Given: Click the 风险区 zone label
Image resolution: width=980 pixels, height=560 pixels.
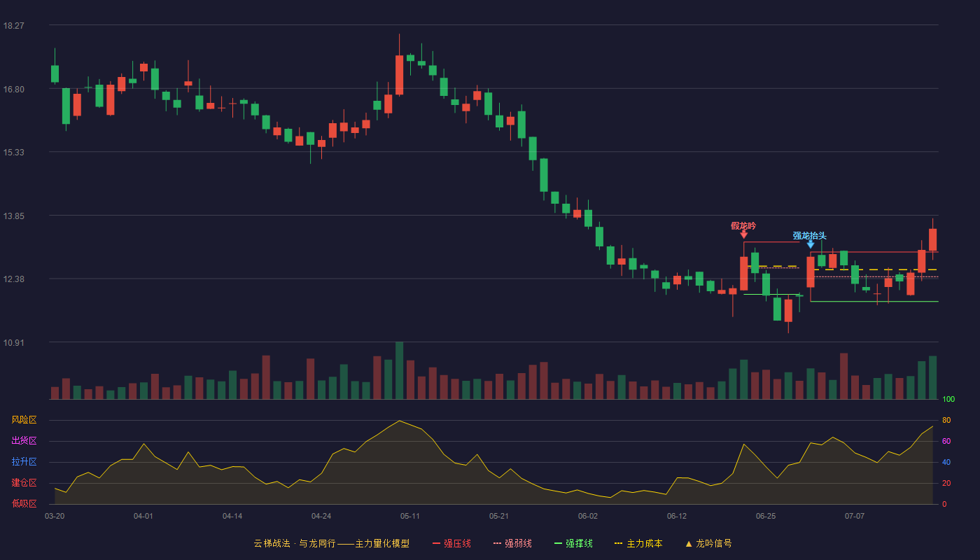Looking at the screenshot, I should [24, 420].
